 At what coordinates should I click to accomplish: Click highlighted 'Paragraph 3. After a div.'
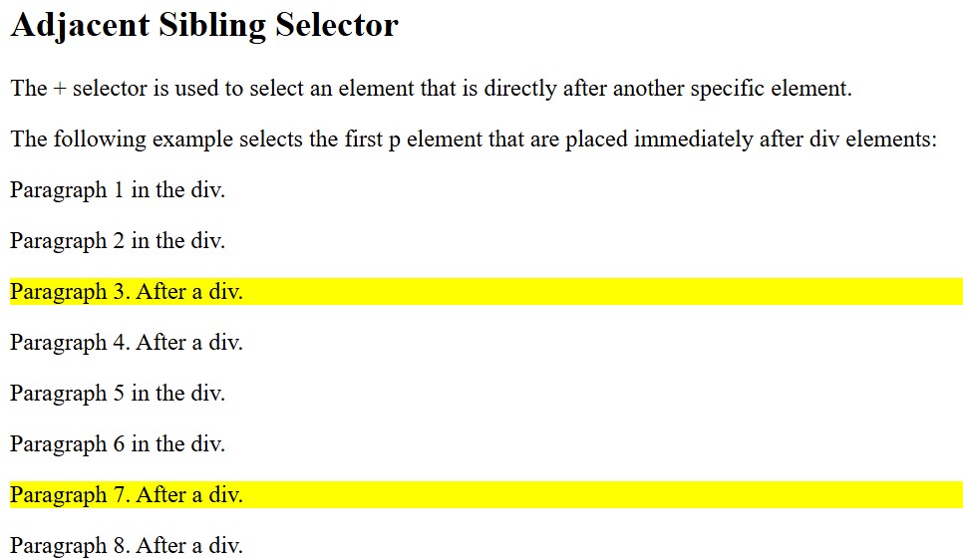(127, 292)
